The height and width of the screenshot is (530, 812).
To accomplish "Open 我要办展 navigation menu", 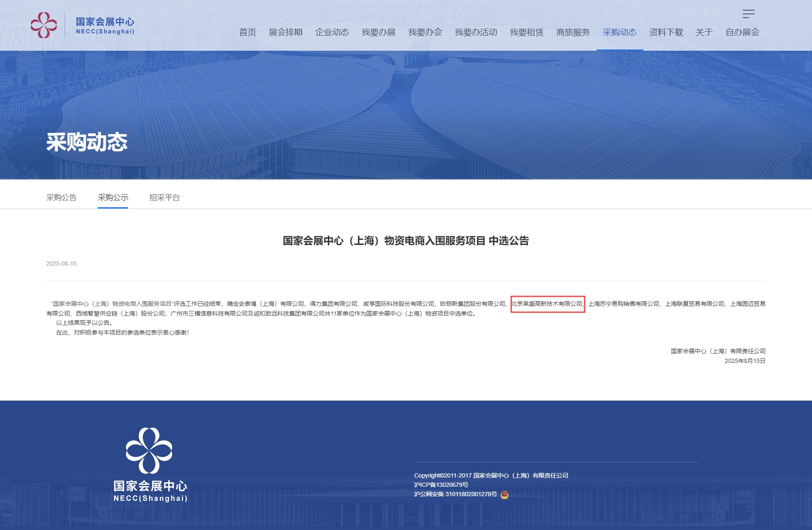I will [379, 33].
